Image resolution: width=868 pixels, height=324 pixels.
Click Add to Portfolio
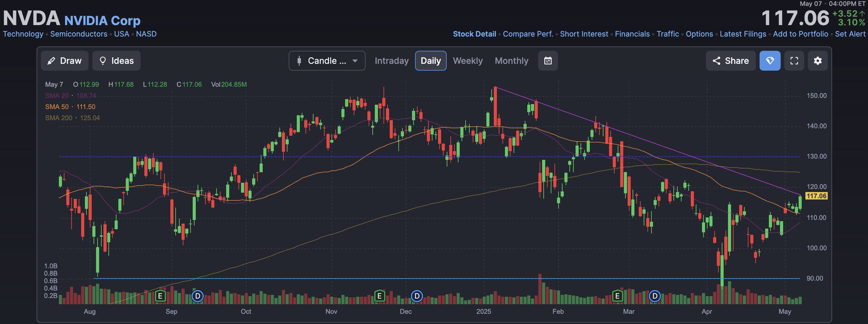[x=800, y=34]
